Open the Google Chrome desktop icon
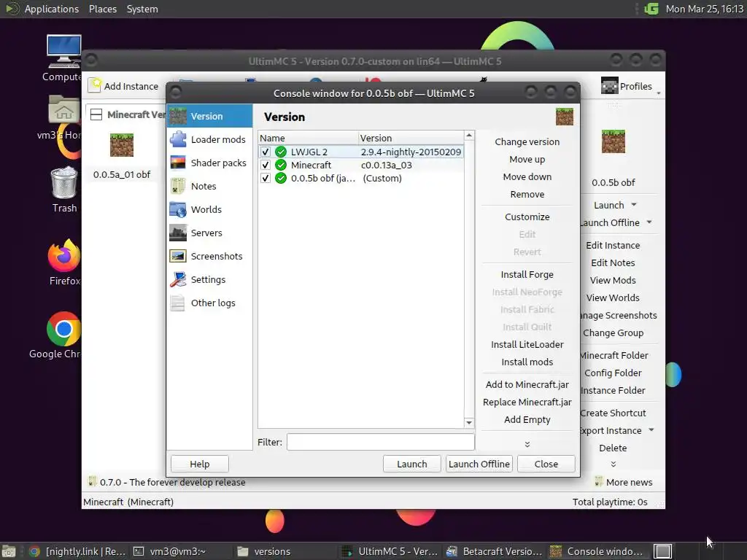This screenshot has width=747, height=560. (x=64, y=329)
